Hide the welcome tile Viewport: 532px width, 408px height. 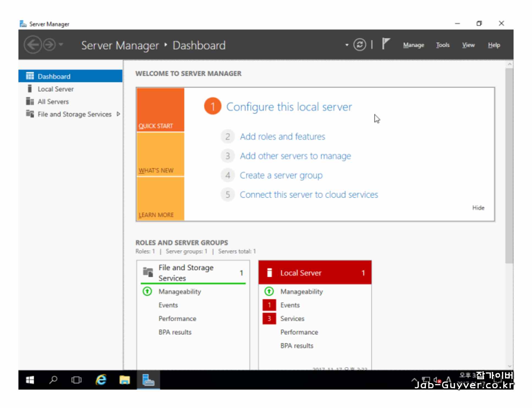coord(478,208)
